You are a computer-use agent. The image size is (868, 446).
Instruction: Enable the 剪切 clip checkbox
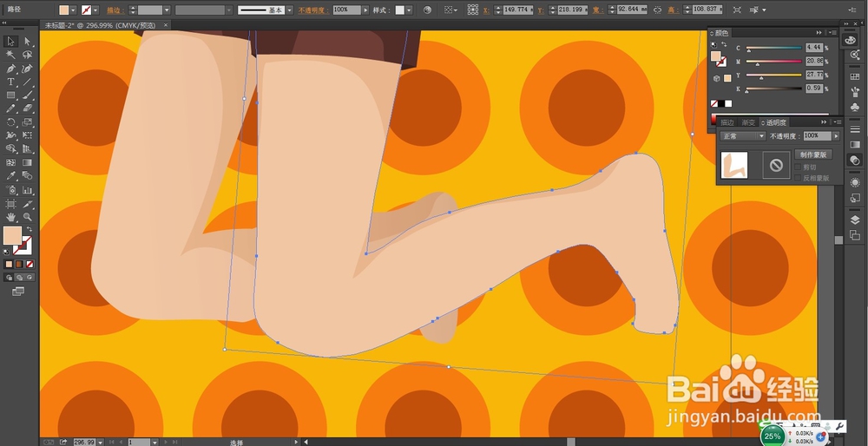pos(798,167)
